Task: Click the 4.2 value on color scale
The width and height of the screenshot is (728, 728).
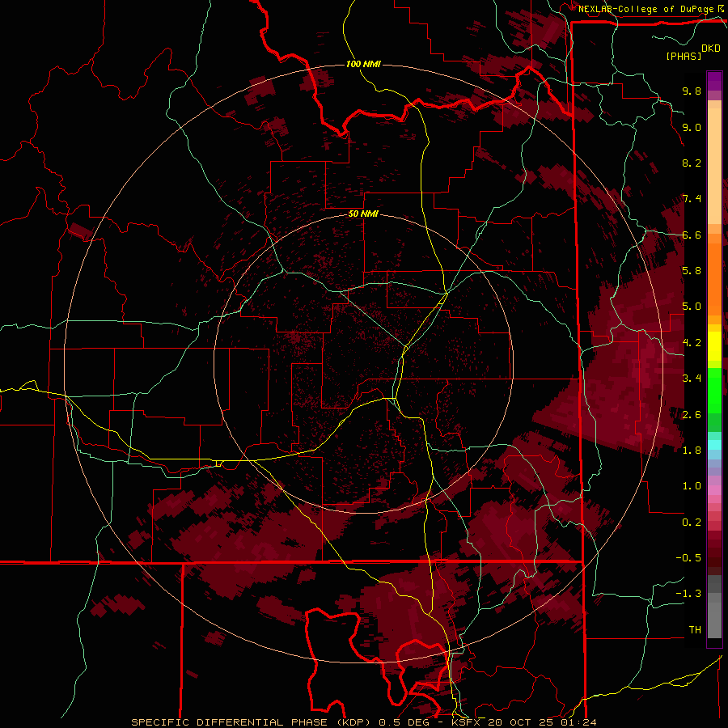Action: point(692,343)
